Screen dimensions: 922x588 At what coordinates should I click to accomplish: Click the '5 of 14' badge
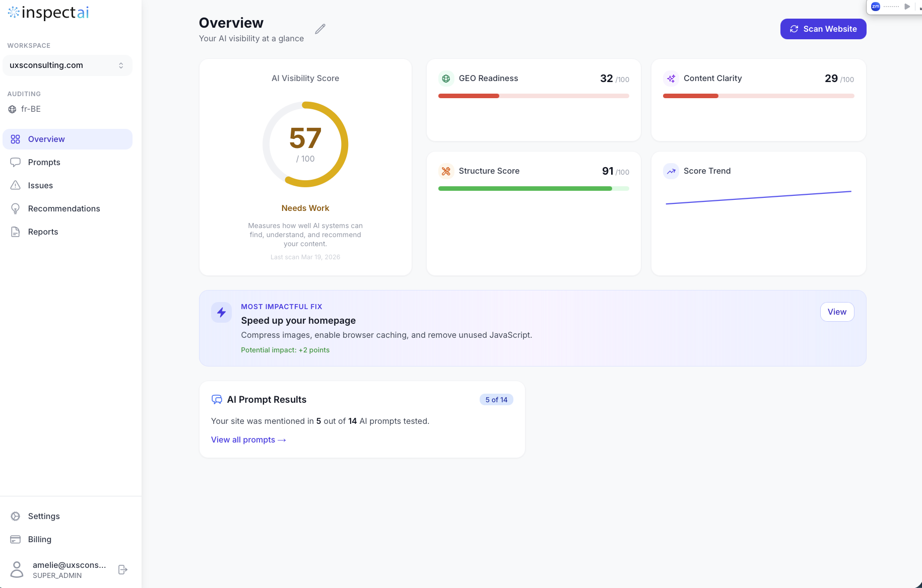pyautogui.click(x=496, y=400)
